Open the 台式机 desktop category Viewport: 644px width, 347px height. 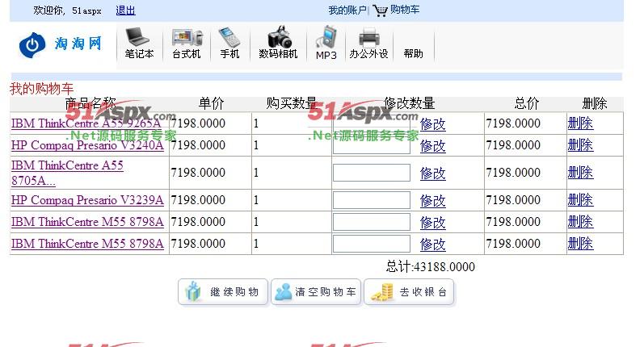coord(187,43)
